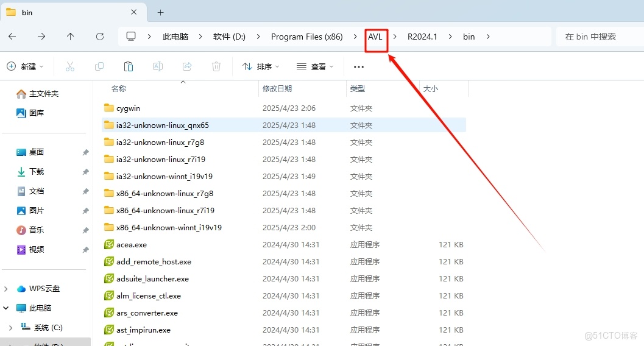Sort by 修改日期 column header

(277, 89)
